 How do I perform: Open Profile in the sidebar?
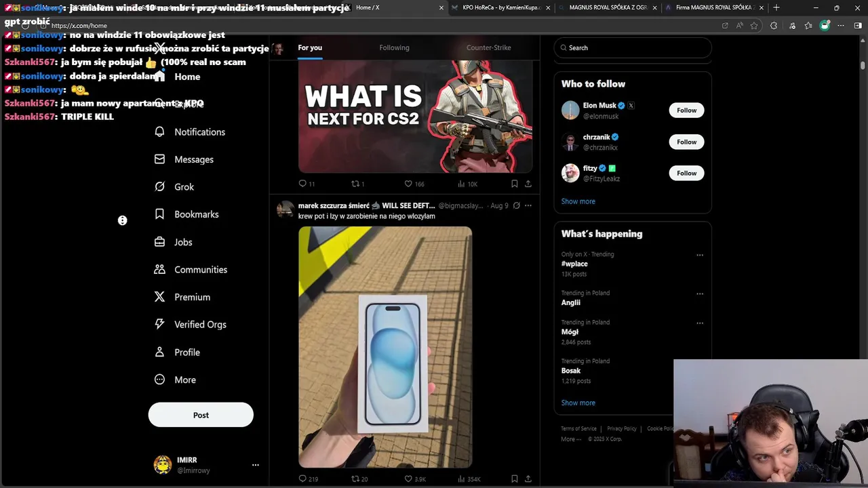(x=177, y=352)
